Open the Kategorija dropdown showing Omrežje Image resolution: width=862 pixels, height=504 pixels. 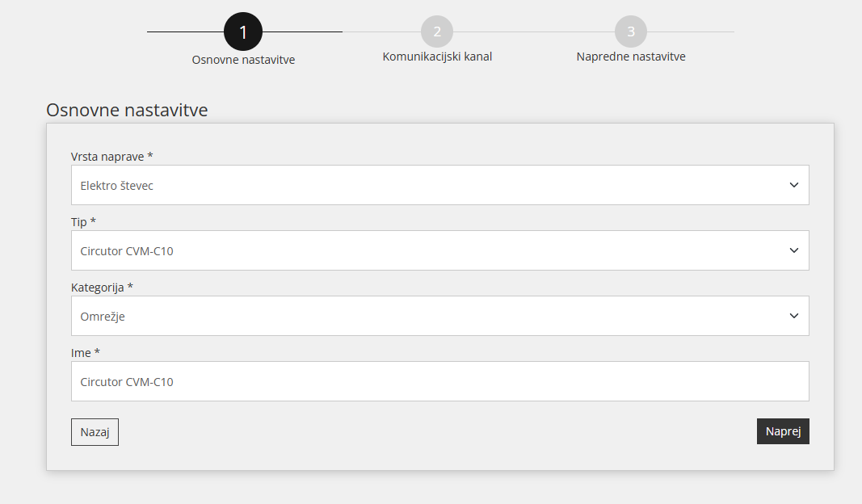(x=428, y=317)
